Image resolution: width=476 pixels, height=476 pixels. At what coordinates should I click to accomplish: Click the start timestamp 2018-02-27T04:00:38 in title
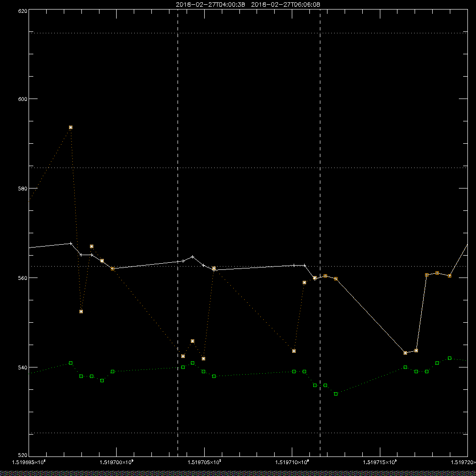[210, 5]
